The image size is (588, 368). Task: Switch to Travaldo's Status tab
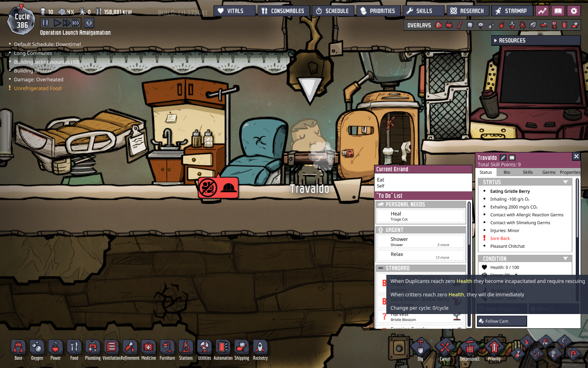pos(486,172)
